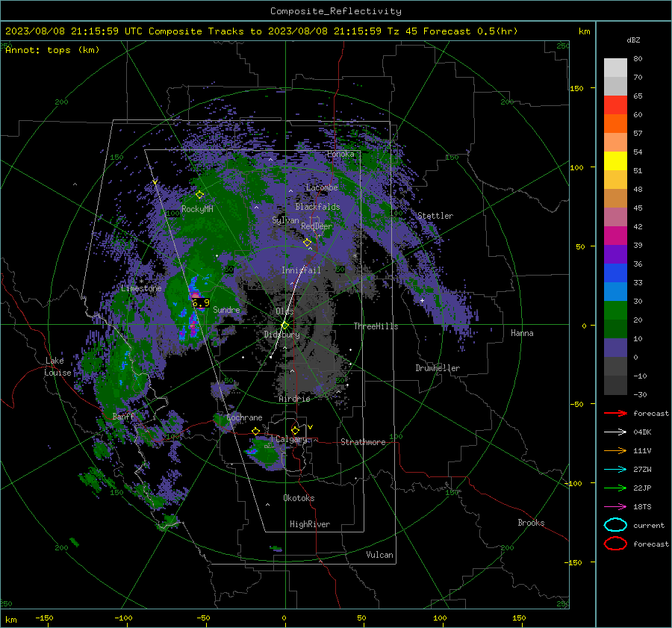This screenshot has width=672, height=628.
Task: Click the '04DK' legend text
Action: (x=642, y=432)
